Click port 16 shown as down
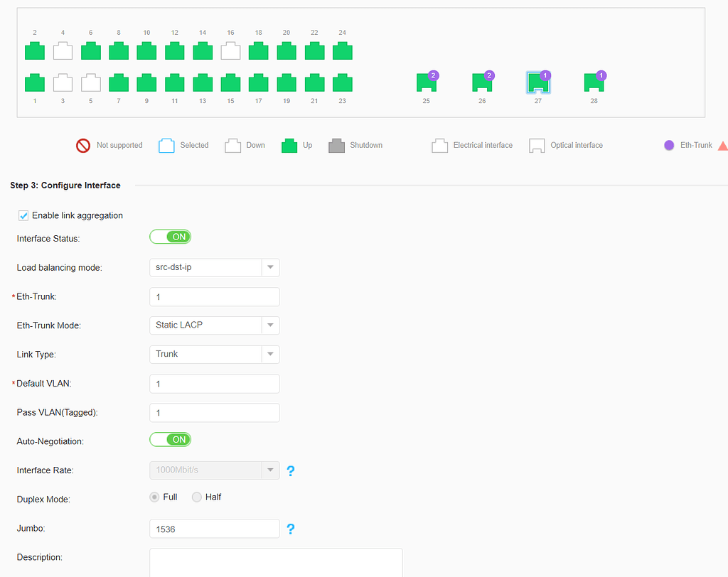Image resolution: width=728 pixels, height=577 pixels. pyautogui.click(x=230, y=50)
